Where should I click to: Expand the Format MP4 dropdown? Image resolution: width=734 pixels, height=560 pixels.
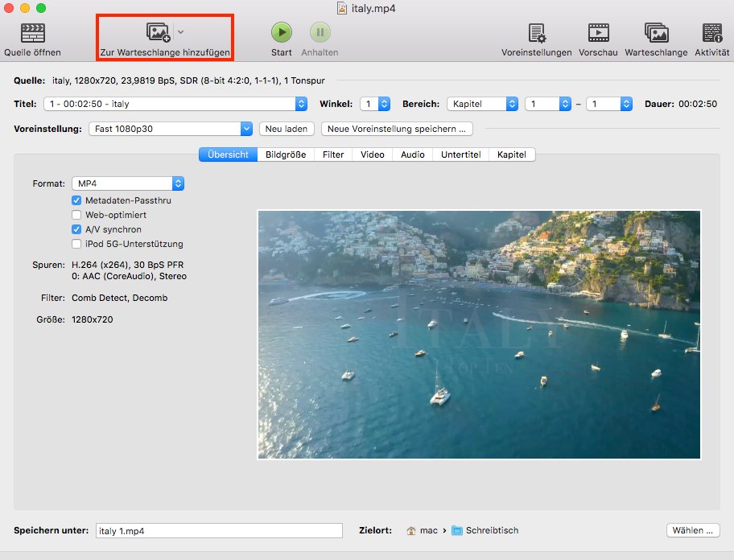(x=128, y=183)
